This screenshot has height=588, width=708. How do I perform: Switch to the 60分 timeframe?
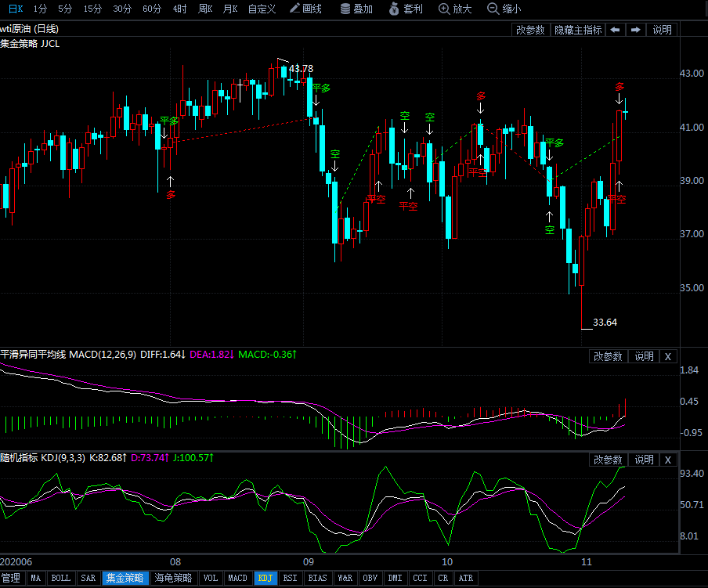[x=152, y=9]
